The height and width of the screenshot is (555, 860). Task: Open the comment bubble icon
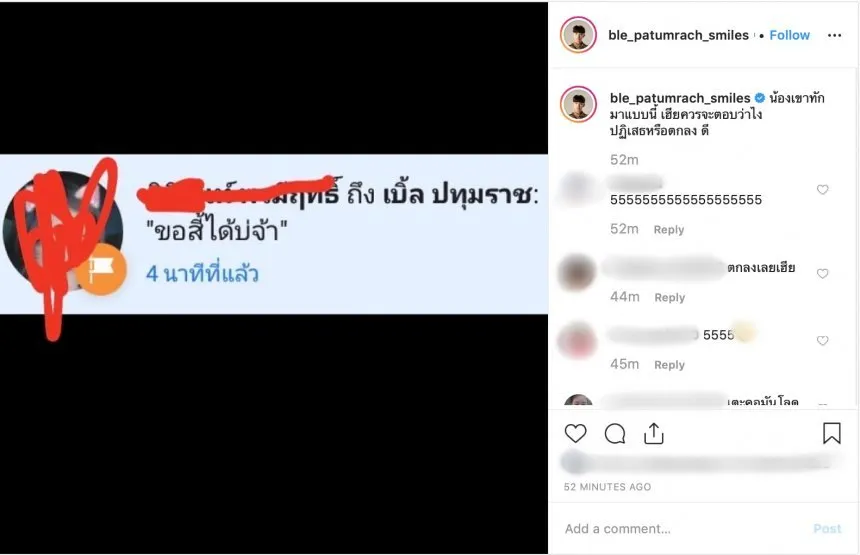(x=615, y=434)
